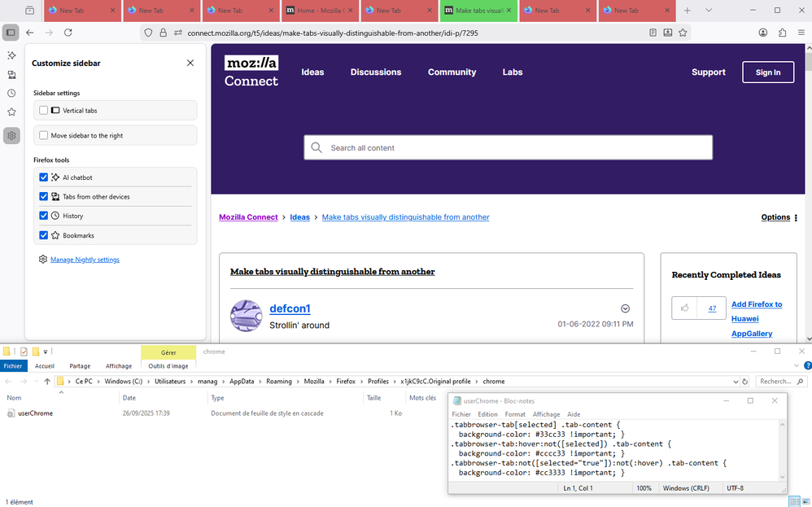This screenshot has height=507, width=812.
Task: Toggle reader view in address bar
Action: (x=653, y=33)
